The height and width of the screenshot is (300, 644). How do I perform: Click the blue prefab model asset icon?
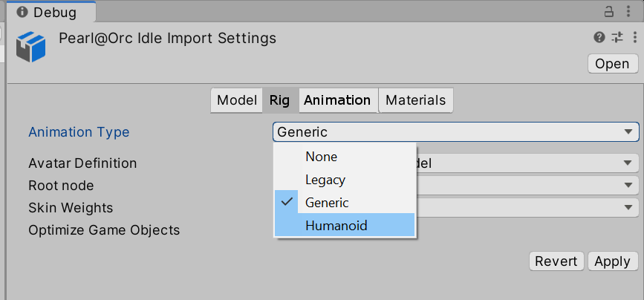(30, 48)
